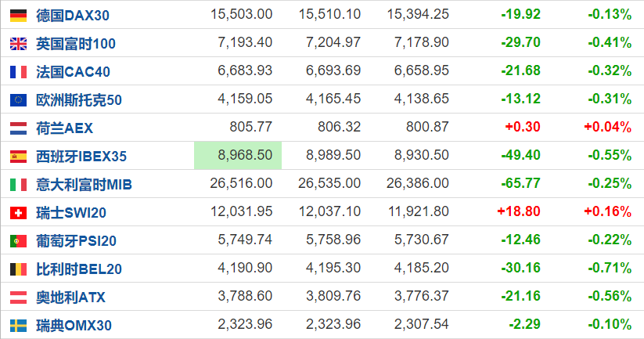The height and width of the screenshot is (339, 644).
Task: Open the 荷兰AEX index link
Action: click(64, 128)
